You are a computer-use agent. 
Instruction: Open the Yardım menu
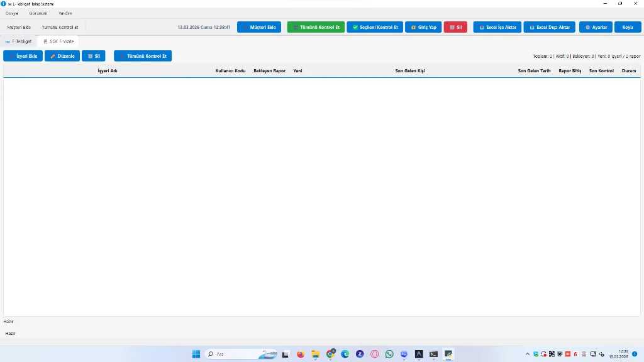65,13
